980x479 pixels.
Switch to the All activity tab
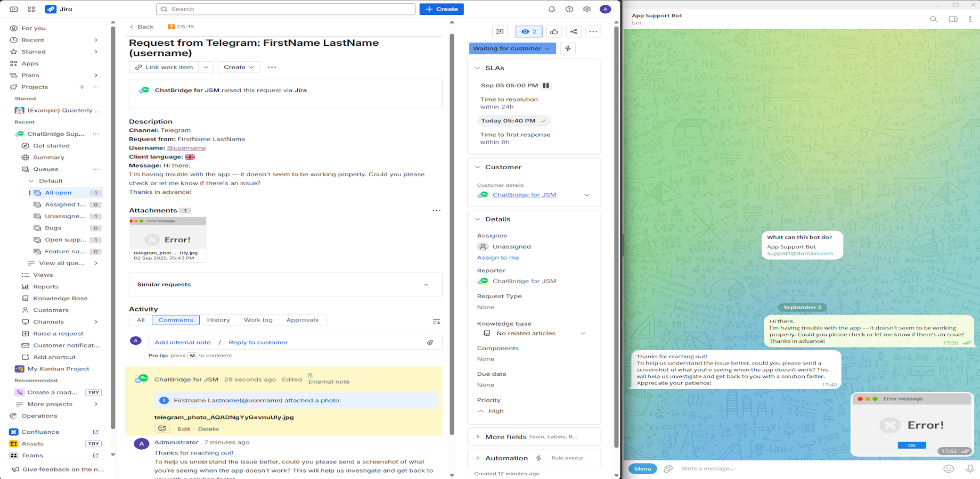pos(141,320)
